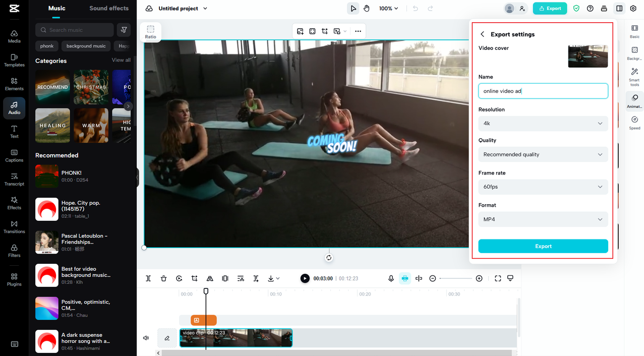The image size is (644, 356).
Task: Open the Plugins panel
Action: pos(14,279)
